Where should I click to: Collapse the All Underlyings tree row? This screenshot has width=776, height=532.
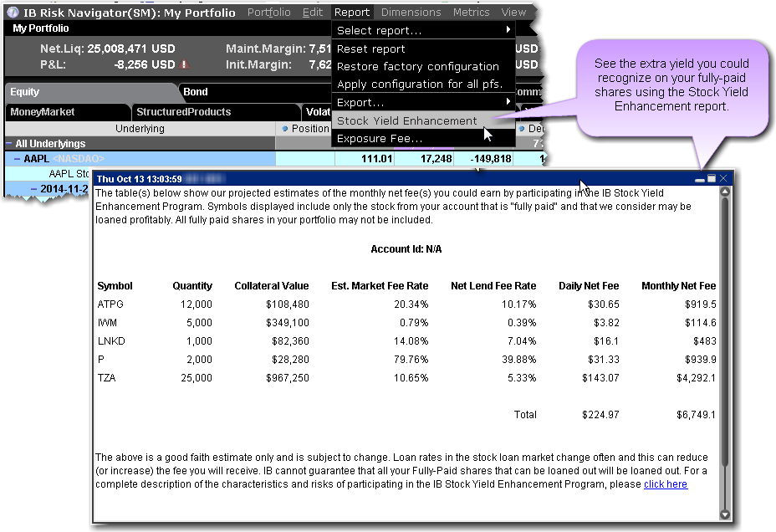[x=9, y=144]
